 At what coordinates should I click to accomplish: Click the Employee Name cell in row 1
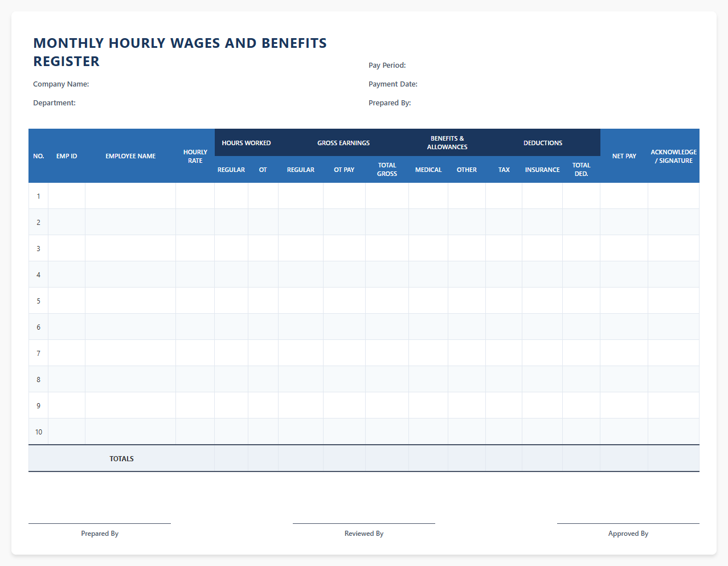130,196
